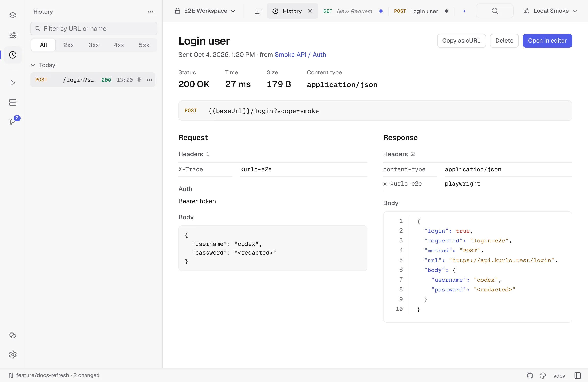This screenshot has width=588, height=382.
Task: Click the kurlo-e2e header value
Action: point(256,169)
